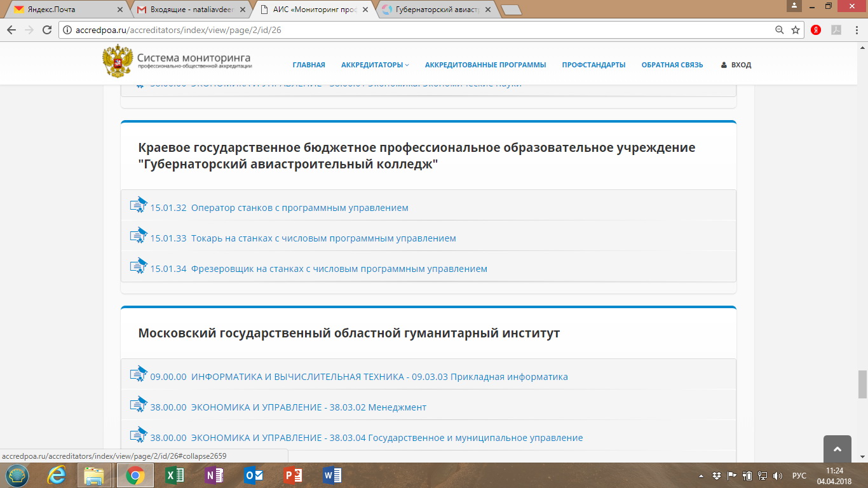Bookmark this page with the star icon
The image size is (868, 488).
click(x=796, y=30)
